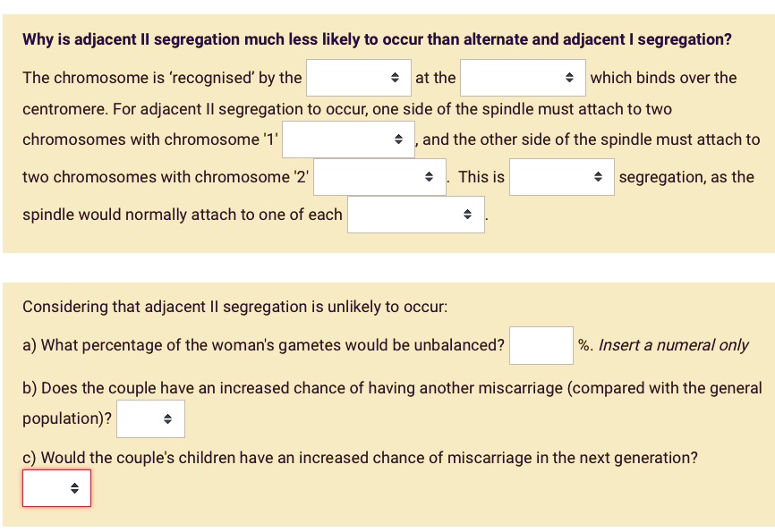775x532 pixels.
Task: Open the dropdown after 'recognised by the'
Action: point(358,78)
